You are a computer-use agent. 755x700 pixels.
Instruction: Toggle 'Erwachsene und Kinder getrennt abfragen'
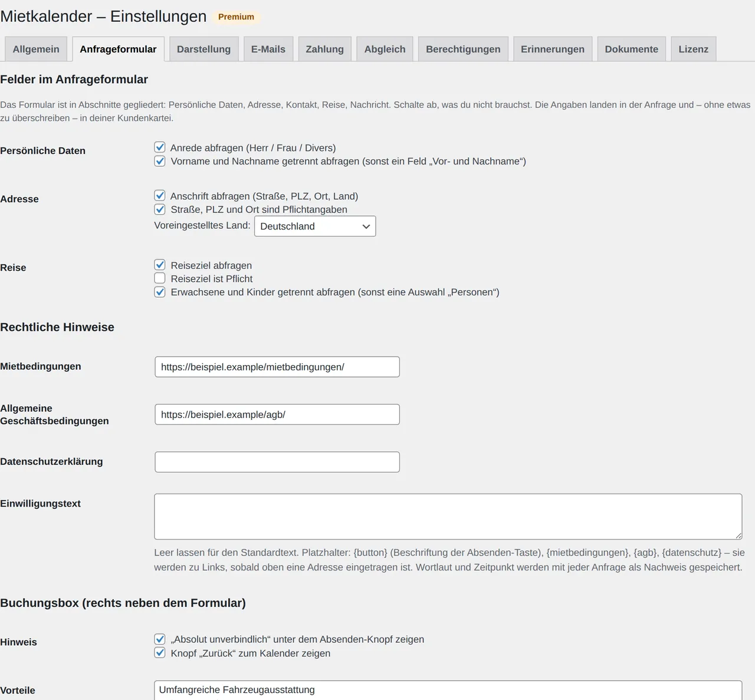[160, 292]
